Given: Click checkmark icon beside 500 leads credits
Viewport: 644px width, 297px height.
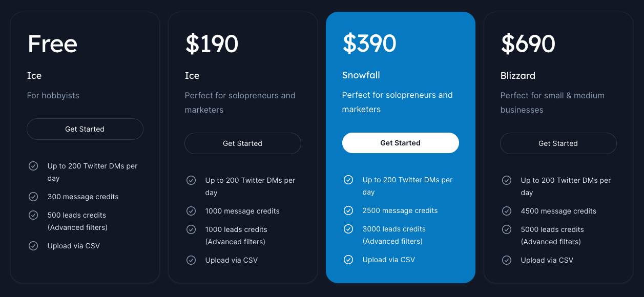Looking at the screenshot, I should 33,215.
